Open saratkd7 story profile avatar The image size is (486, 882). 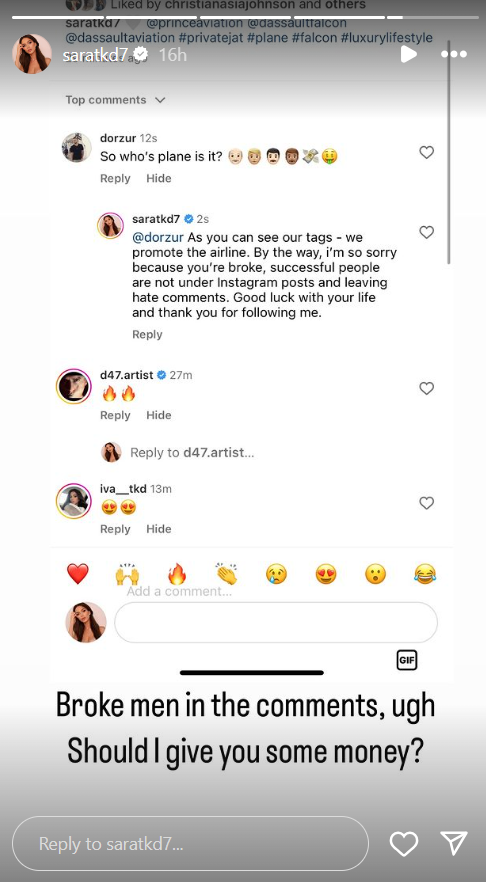(32, 54)
